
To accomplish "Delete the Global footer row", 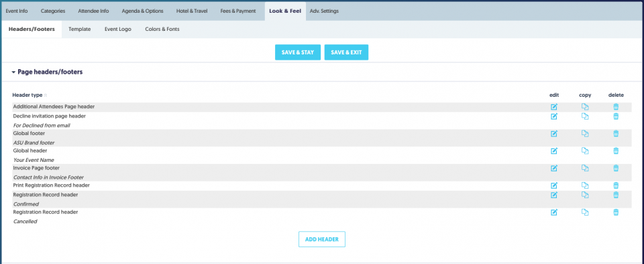I will (x=616, y=134).
